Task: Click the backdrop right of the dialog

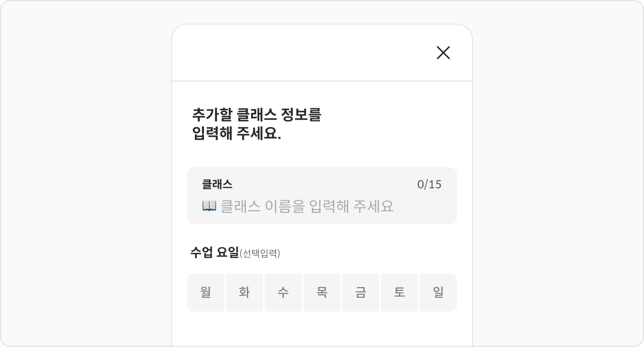Action: (x=557, y=173)
